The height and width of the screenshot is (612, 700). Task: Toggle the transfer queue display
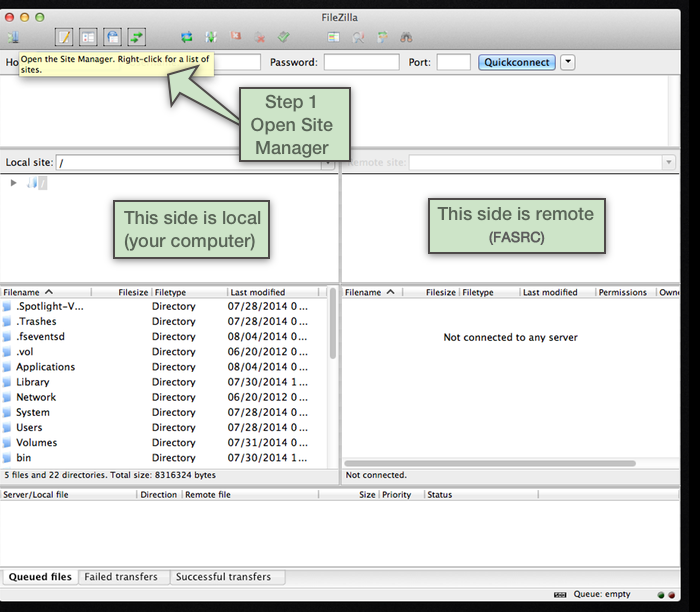click(137, 37)
